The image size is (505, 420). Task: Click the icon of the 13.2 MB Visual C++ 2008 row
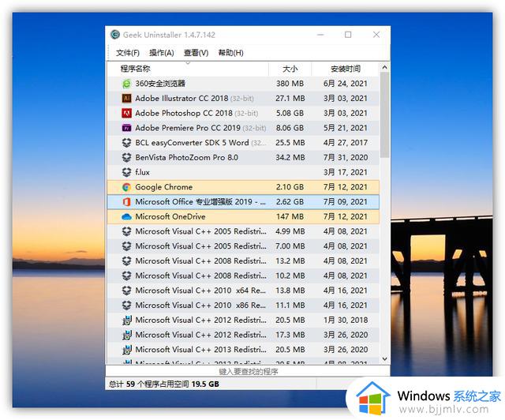pyautogui.click(x=126, y=261)
